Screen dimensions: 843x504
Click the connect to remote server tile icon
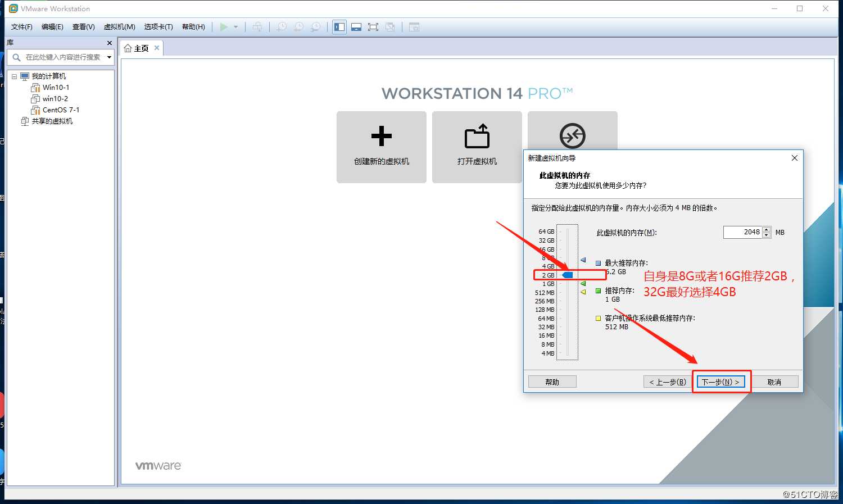pyautogui.click(x=573, y=135)
